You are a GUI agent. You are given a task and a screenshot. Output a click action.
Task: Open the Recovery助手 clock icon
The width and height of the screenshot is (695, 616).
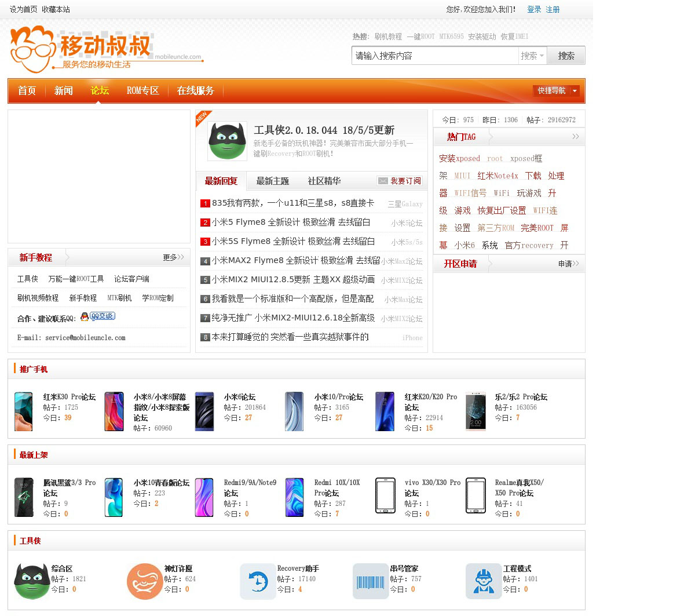(257, 581)
